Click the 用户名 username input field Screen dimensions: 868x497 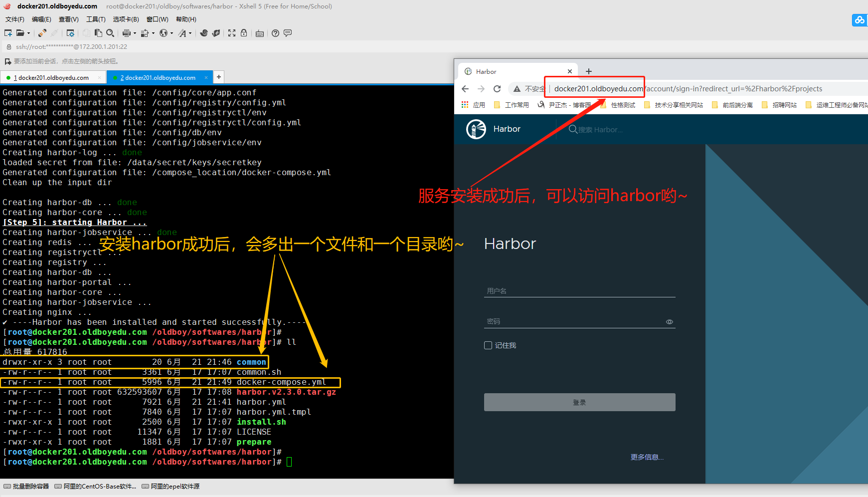[x=579, y=291]
